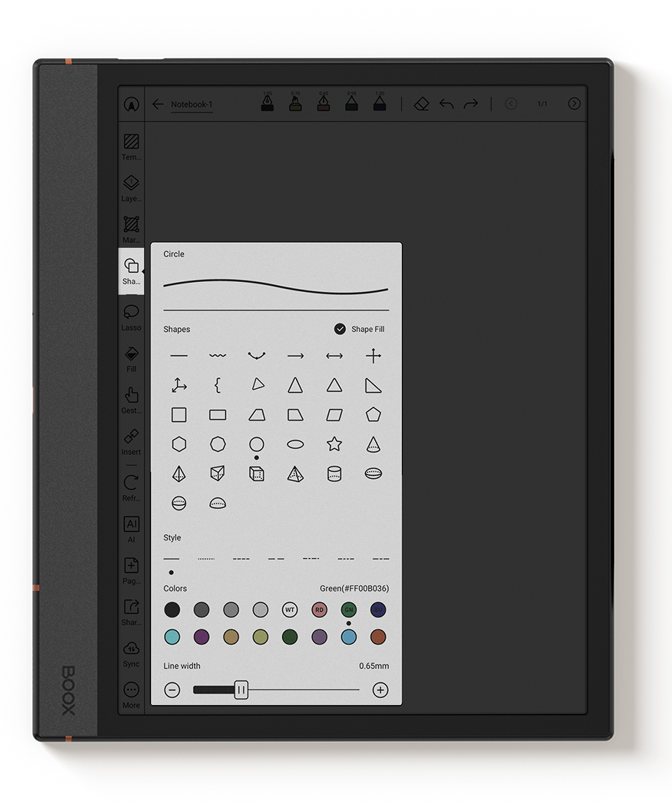Open the Template panel from sidebar
Image resolution: width=672 pixels, height=805 pixels.
[131, 146]
